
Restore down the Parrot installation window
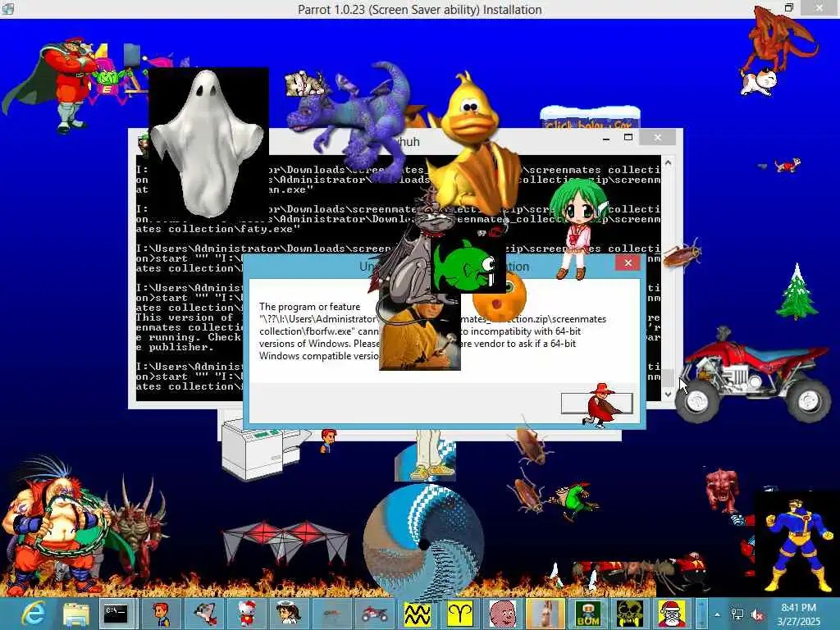(788, 7)
